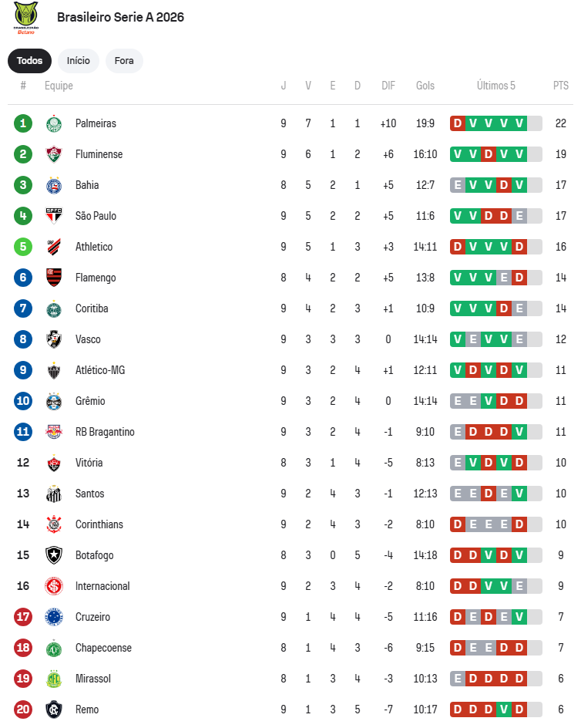Click Palmeiras' first red D result badge
The width and height of the screenshot is (581, 728).
458,123
